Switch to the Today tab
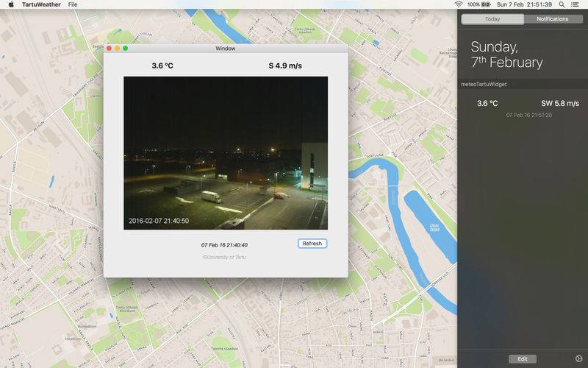 [492, 19]
